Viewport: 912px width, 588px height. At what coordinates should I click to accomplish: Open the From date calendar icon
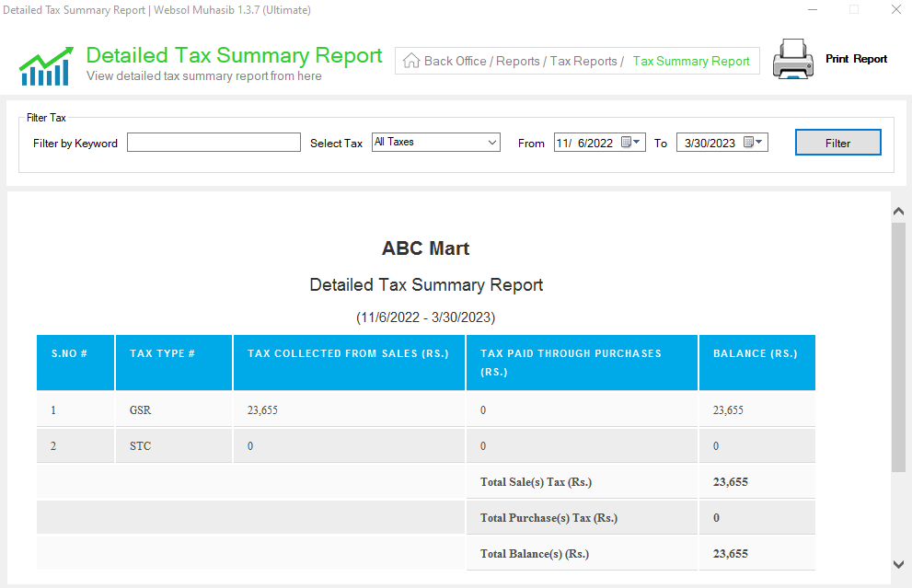click(626, 142)
